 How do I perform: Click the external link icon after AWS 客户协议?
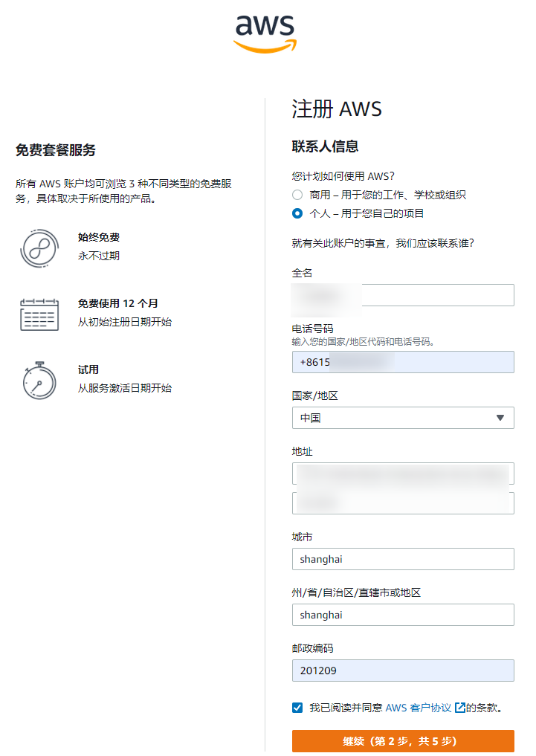coord(460,707)
